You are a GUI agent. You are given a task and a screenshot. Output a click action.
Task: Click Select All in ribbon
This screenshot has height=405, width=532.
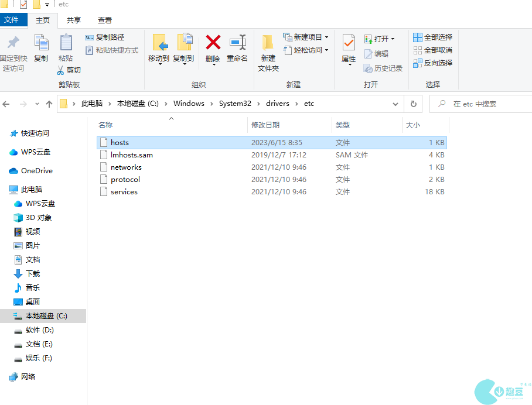(x=433, y=37)
